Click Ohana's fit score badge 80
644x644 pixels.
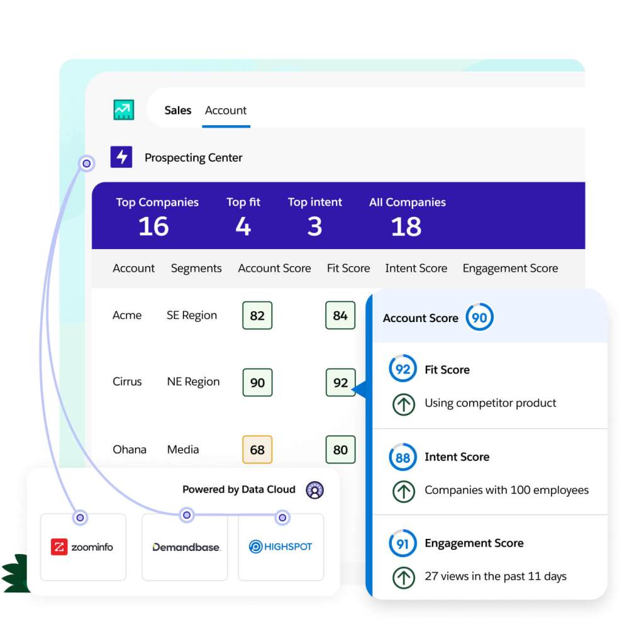coord(340,450)
